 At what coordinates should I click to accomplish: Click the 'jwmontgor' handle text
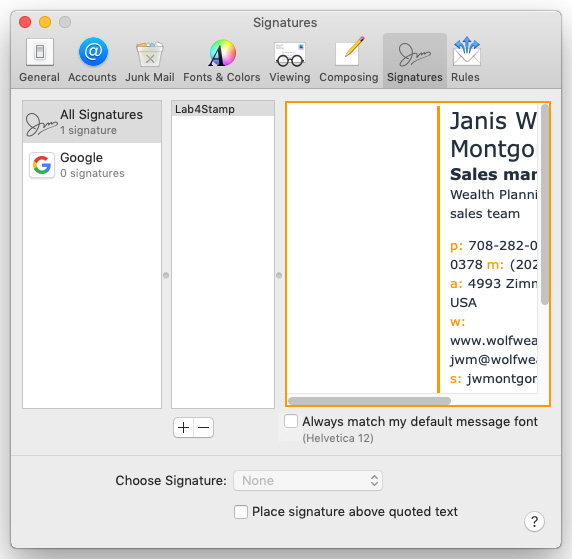(x=502, y=379)
